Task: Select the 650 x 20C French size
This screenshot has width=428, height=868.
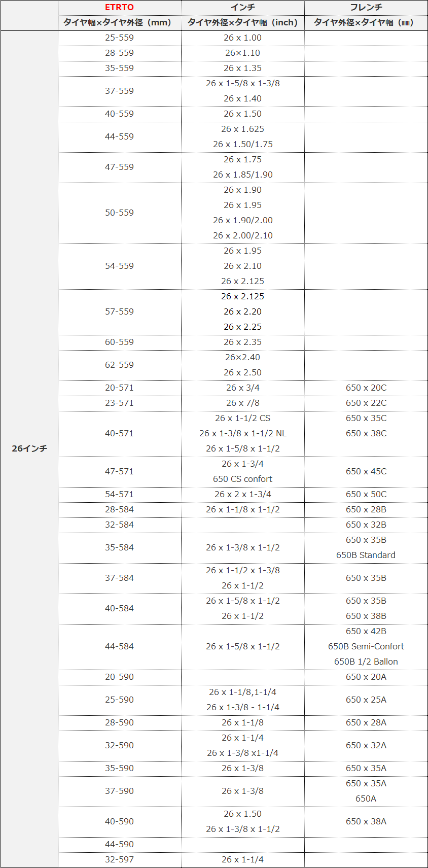Action: pos(366,388)
